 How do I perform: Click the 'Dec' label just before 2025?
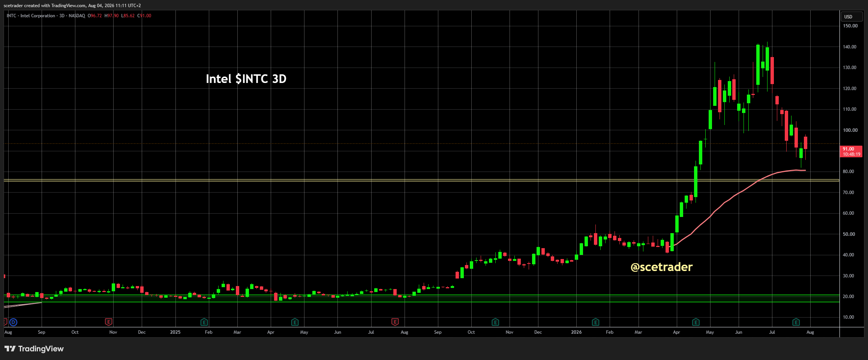pyautogui.click(x=142, y=332)
